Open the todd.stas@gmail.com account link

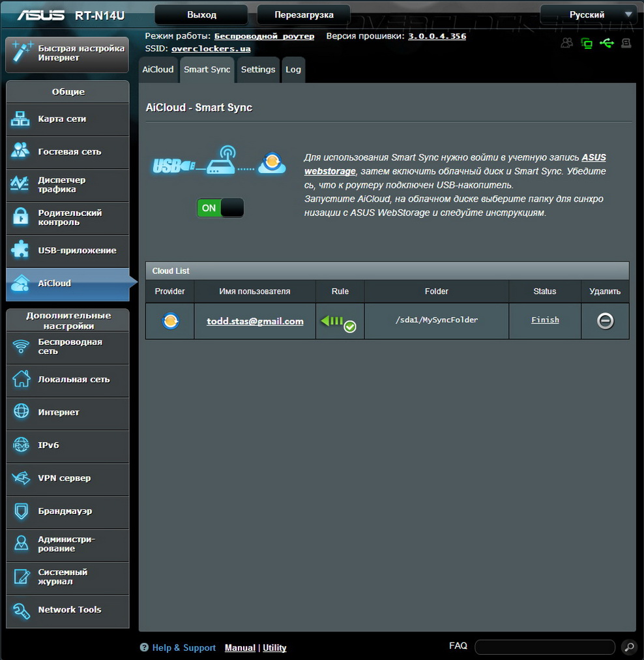(x=255, y=321)
